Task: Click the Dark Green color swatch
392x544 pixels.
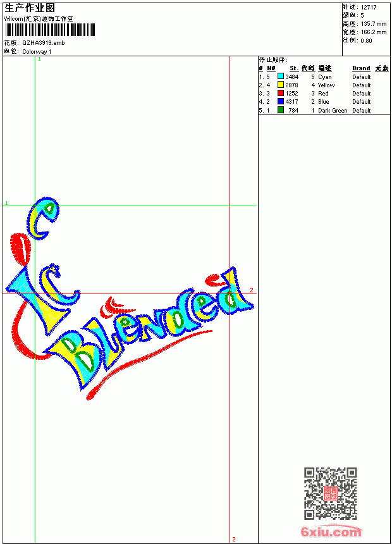Action: tap(281, 110)
